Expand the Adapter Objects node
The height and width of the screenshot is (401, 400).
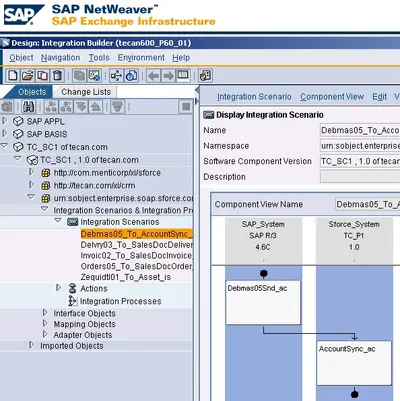45,334
